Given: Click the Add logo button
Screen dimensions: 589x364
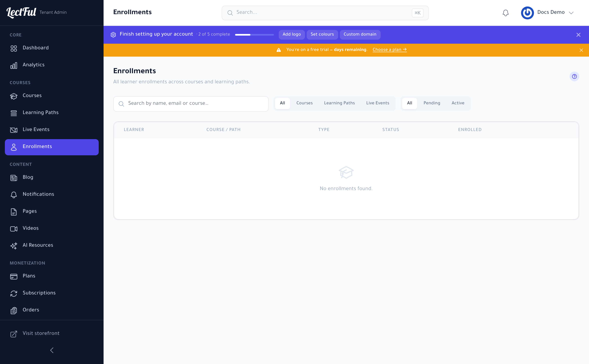Looking at the screenshot, I should (x=291, y=34).
